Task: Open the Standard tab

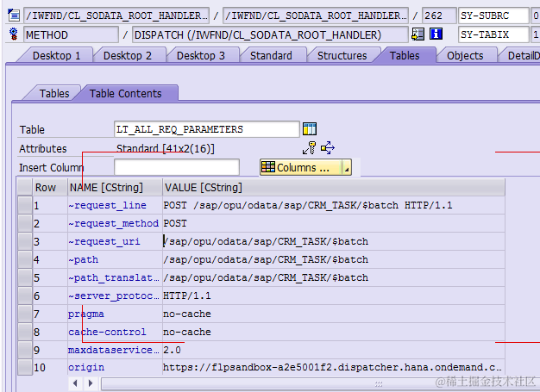Action: click(271, 55)
